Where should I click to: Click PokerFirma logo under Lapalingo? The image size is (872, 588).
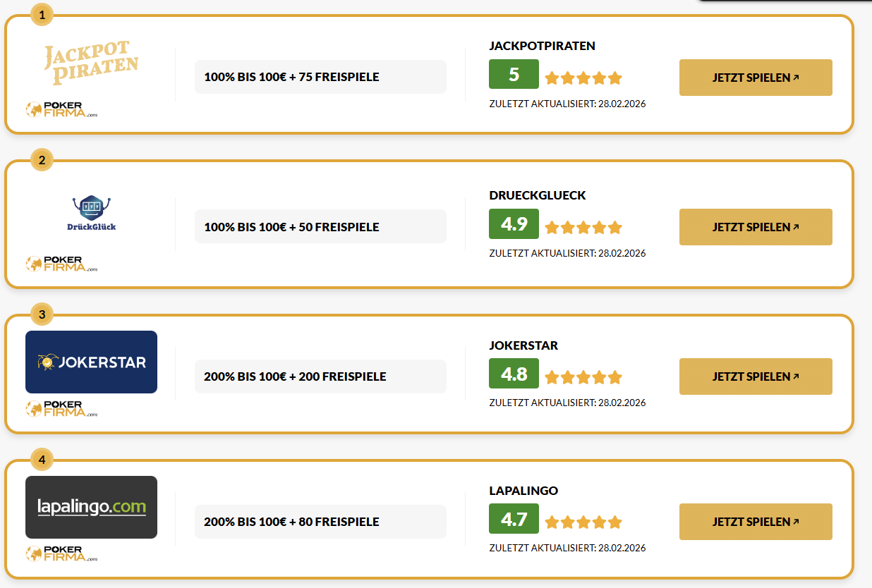click(x=61, y=554)
